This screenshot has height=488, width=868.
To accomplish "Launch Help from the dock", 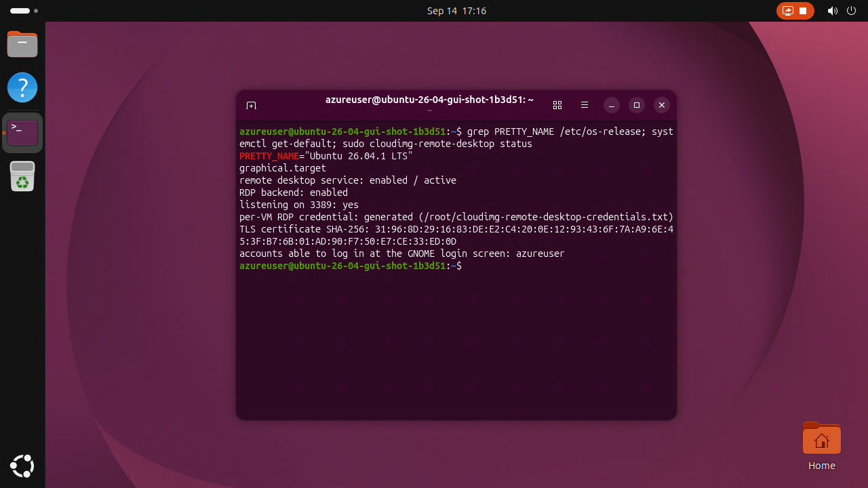I will 22,87.
